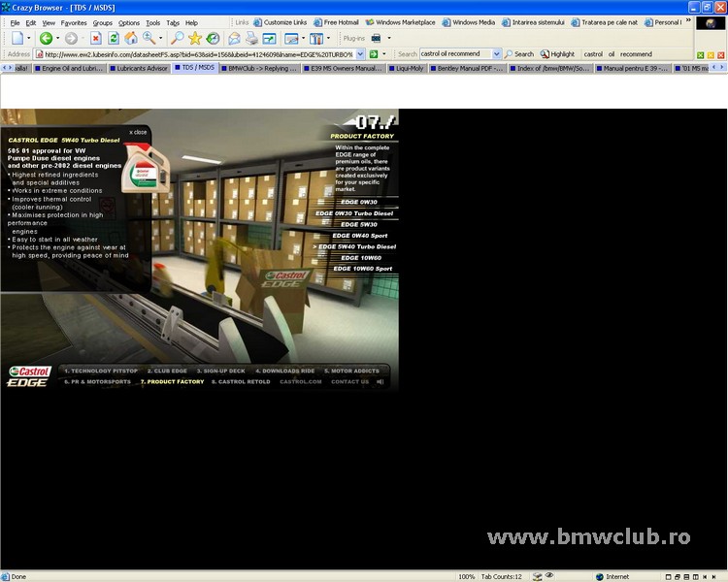Image resolution: width=728 pixels, height=582 pixels.
Task: Click the green Go arrow button
Action: point(374,54)
